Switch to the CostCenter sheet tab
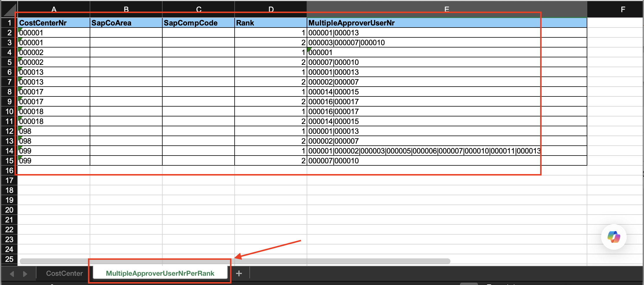The height and width of the screenshot is (285, 644). click(x=65, y=273)
